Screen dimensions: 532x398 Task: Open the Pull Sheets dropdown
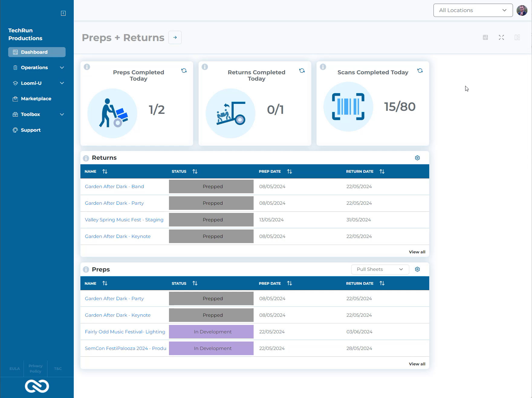coord(380,269)
